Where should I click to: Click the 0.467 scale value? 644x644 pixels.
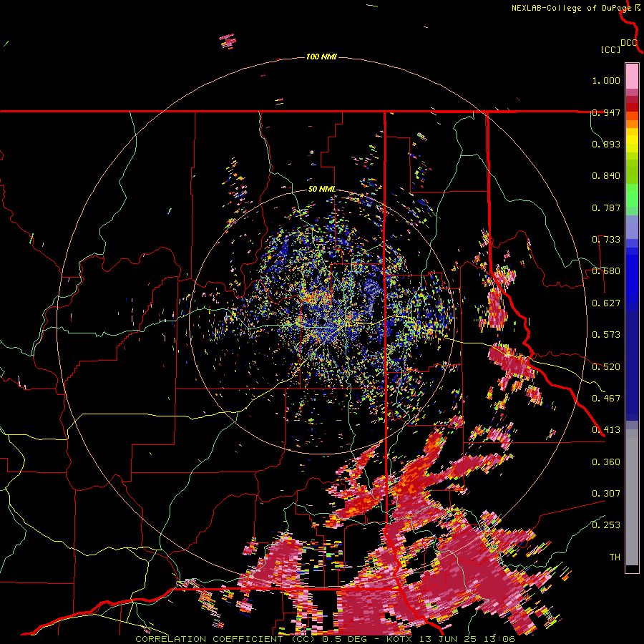pos(606,399)
